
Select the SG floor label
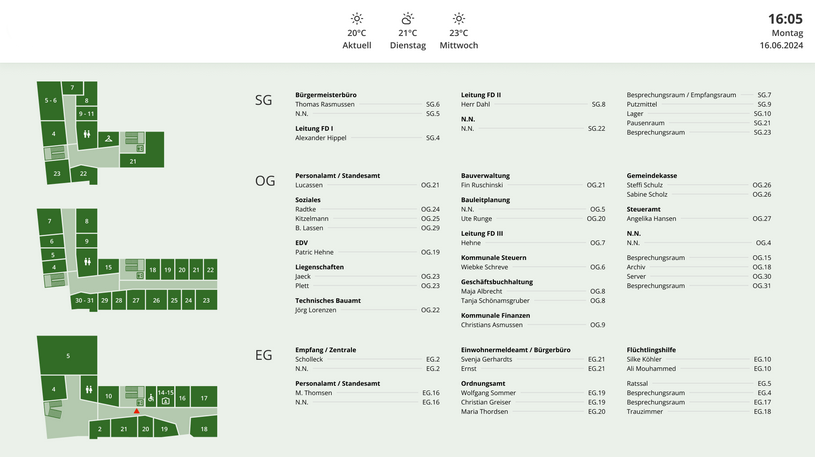pos(264,100)
